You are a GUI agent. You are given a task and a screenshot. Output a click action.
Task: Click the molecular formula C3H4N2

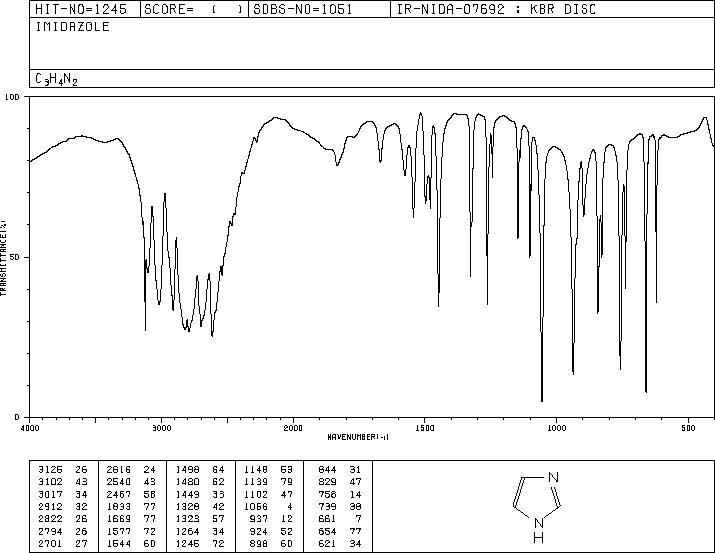(x=56, y=79)
